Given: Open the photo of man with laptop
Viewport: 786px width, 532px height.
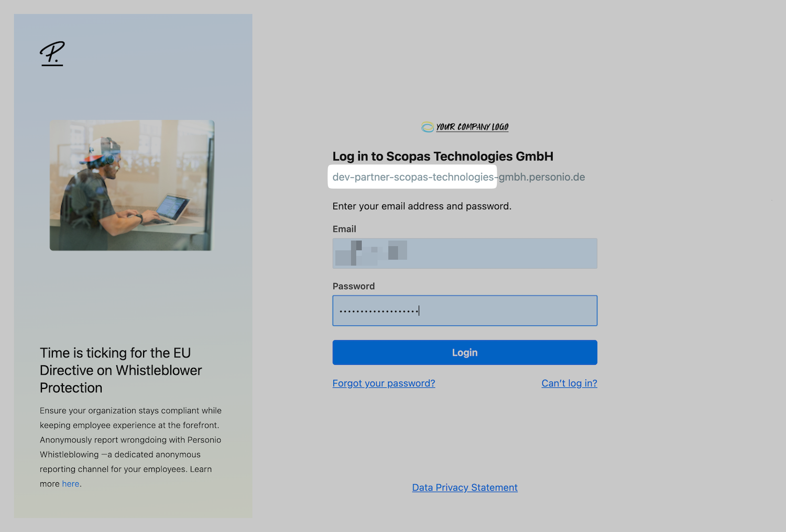Looking at the screenshot, I should 132,185.
